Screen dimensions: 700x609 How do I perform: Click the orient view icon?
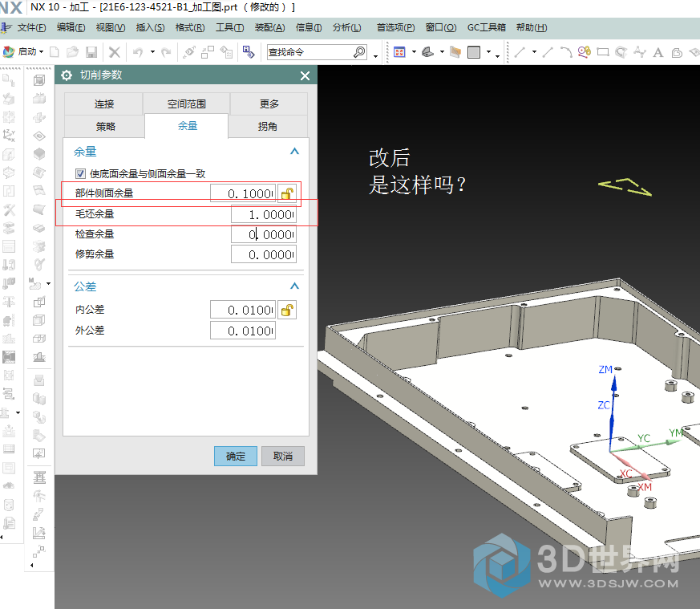[427, 52]
